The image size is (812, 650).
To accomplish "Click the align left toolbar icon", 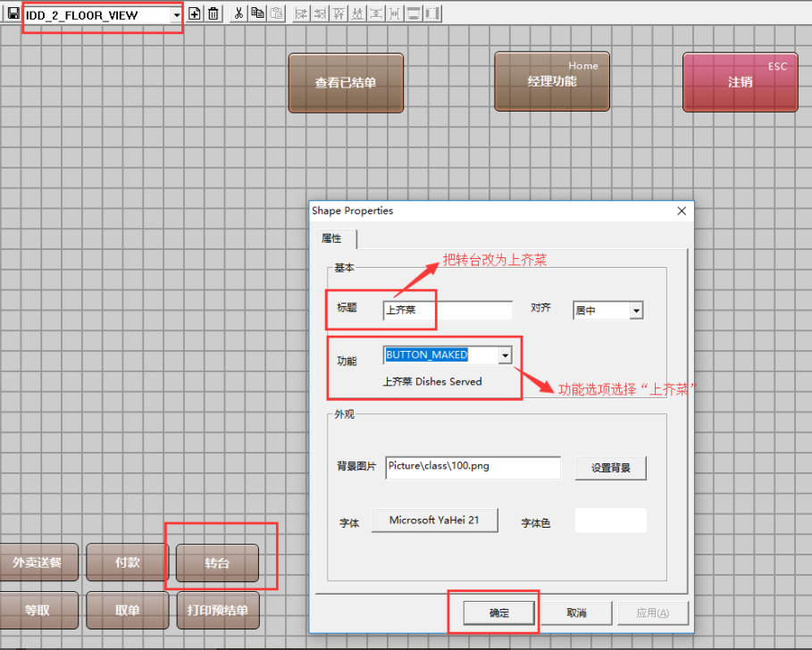I will [301, 13].
